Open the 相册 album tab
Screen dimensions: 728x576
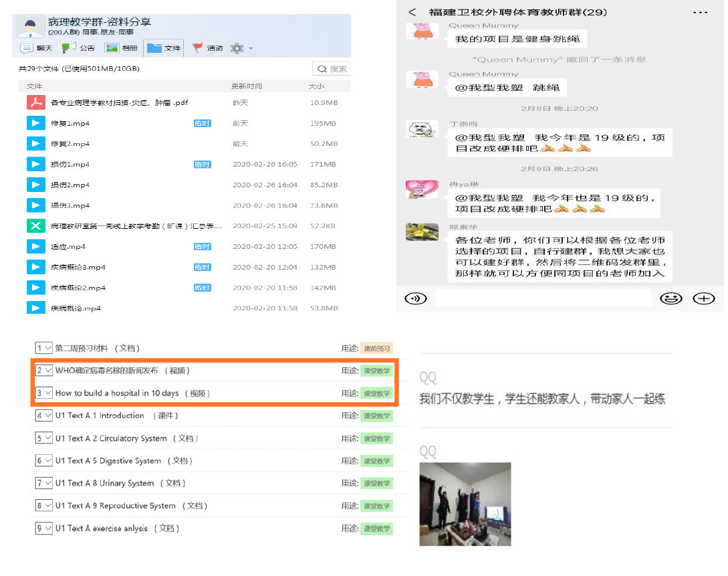coord(121,48)
